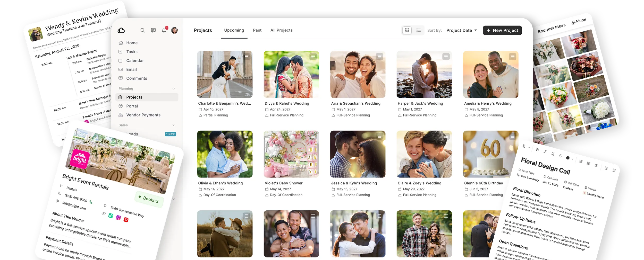Switch to list view

[x=419, y=30]
